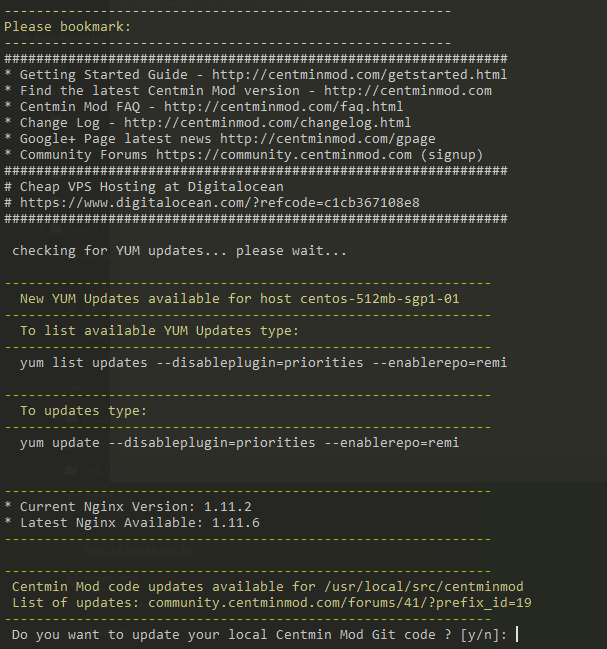This screenshot has width=607, height=649.
Task: Click the Current Nginx Version value '1.11.2'
Action: tap(228, 507)
